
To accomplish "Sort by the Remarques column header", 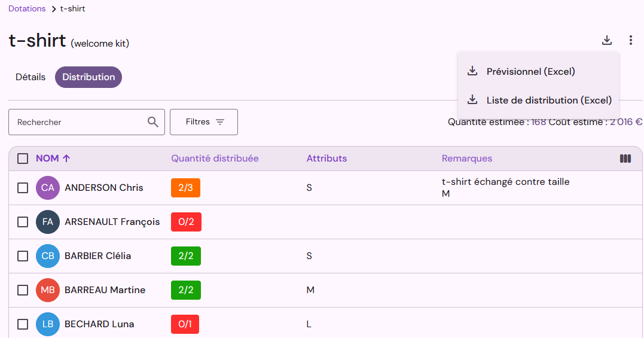I will coord(466,159).
